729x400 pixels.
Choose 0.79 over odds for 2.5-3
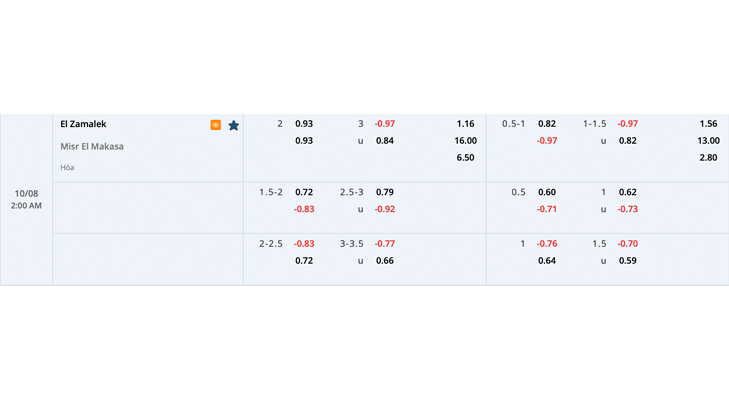click(385, 192)
